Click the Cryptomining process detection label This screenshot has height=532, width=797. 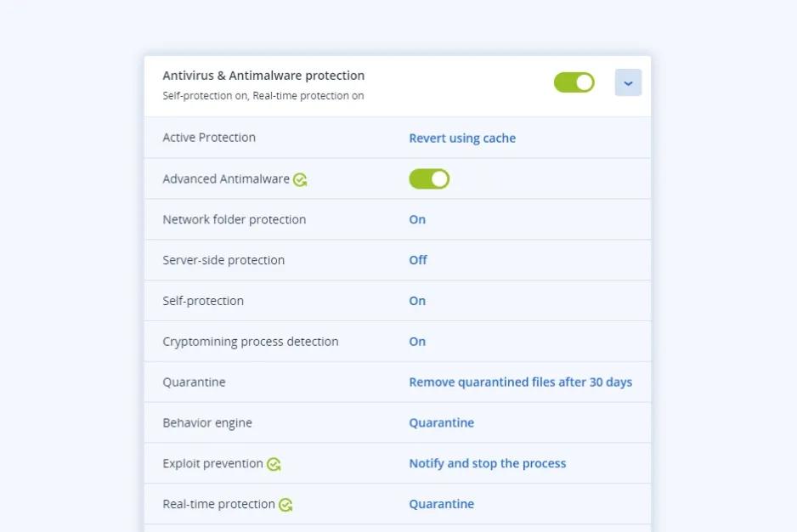click(x=251, y=342)
